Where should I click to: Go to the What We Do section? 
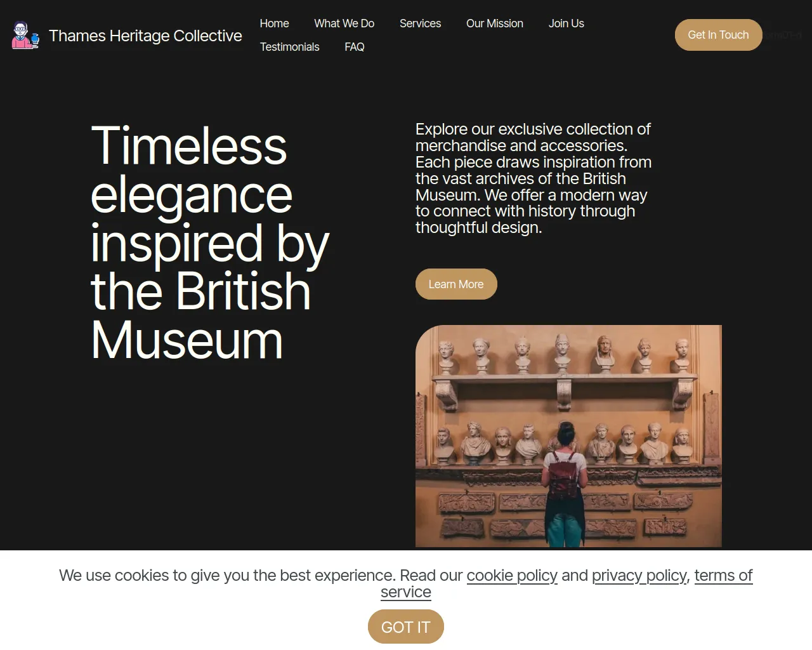coord(344,23)
